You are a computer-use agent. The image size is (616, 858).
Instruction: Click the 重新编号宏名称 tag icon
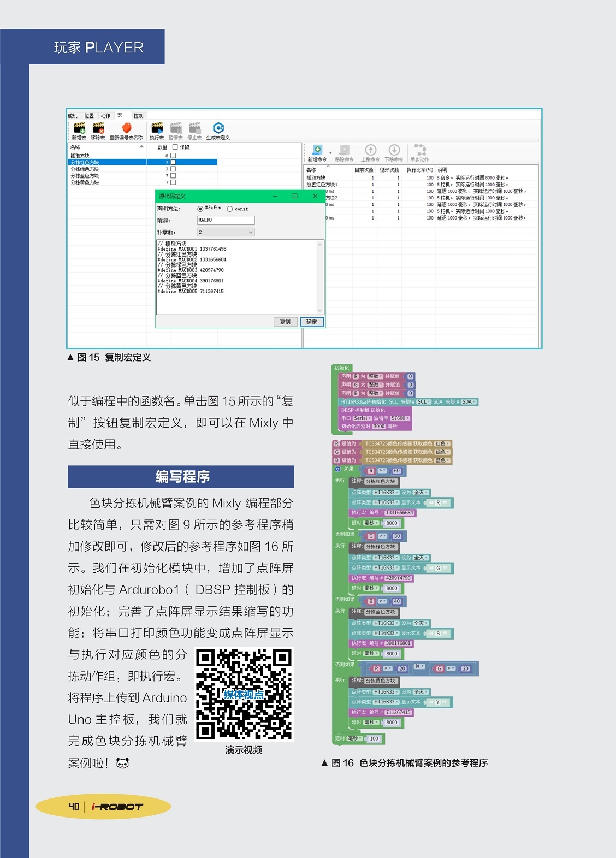[126, 128]
